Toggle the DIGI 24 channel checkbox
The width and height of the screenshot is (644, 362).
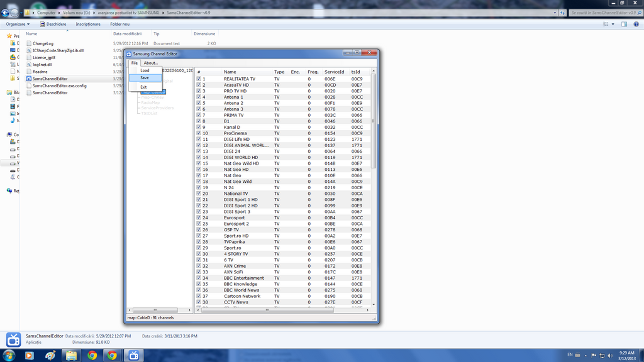click(199, 151)
